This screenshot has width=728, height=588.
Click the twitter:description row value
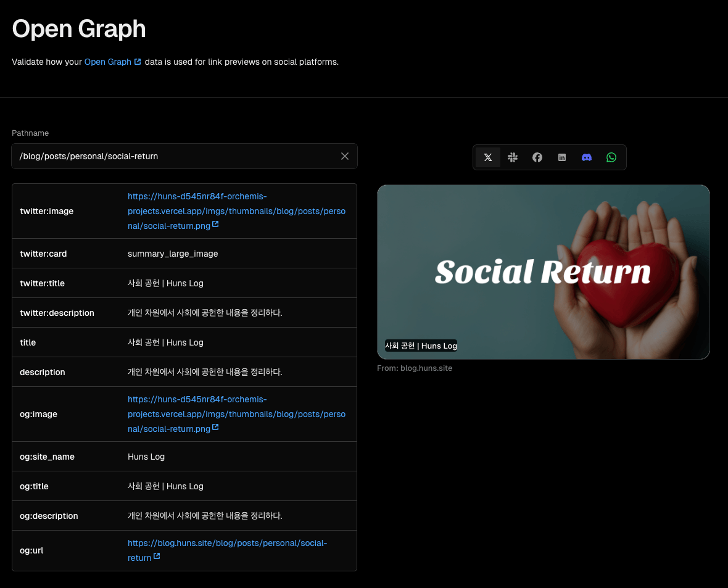(205, 313)
